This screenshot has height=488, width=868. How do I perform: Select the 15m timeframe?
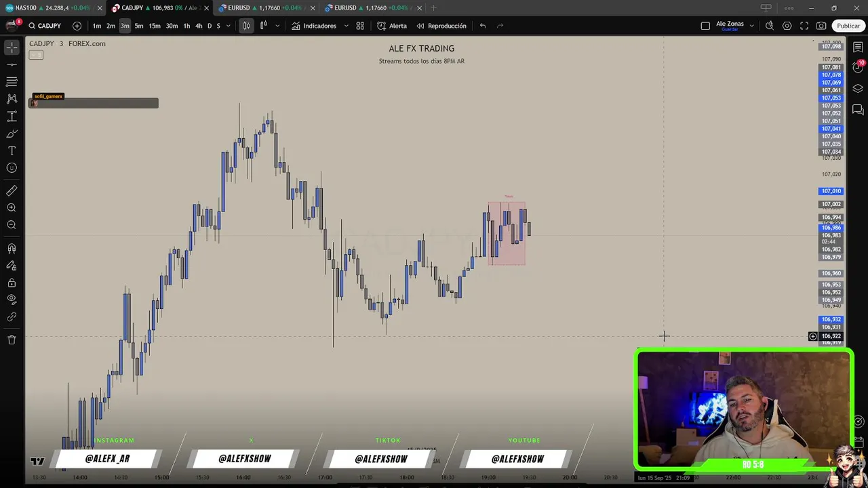[x=155, y=26]
